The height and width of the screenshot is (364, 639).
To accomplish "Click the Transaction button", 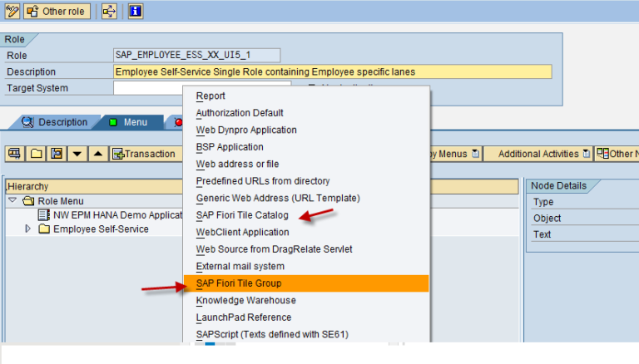I will (x=146, y=154).
